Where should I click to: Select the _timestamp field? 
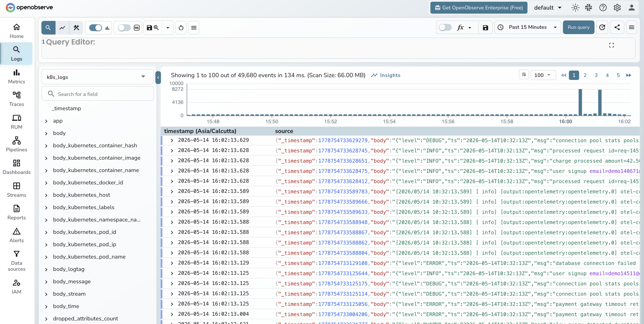pos(66,108)
